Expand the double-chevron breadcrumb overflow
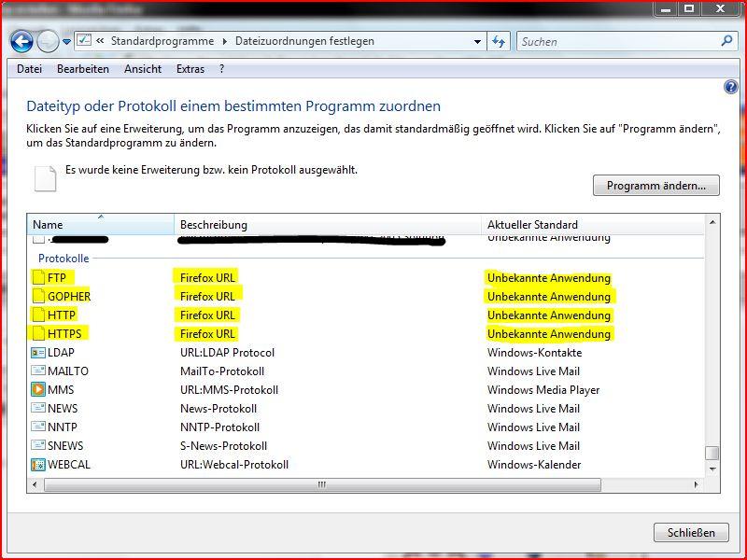The height and width of the screenshot is (560, 747). point(100,41)
